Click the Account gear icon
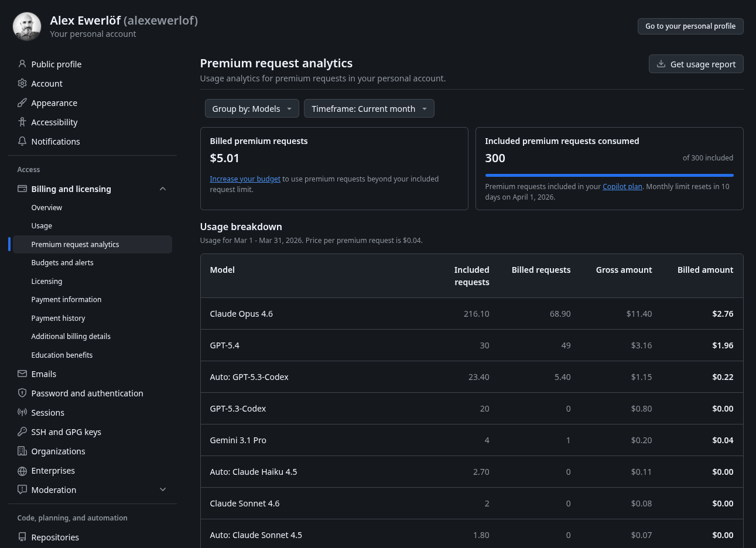This screenshot has width=756, height=548. pyautogui.click(x=22, y=83)
